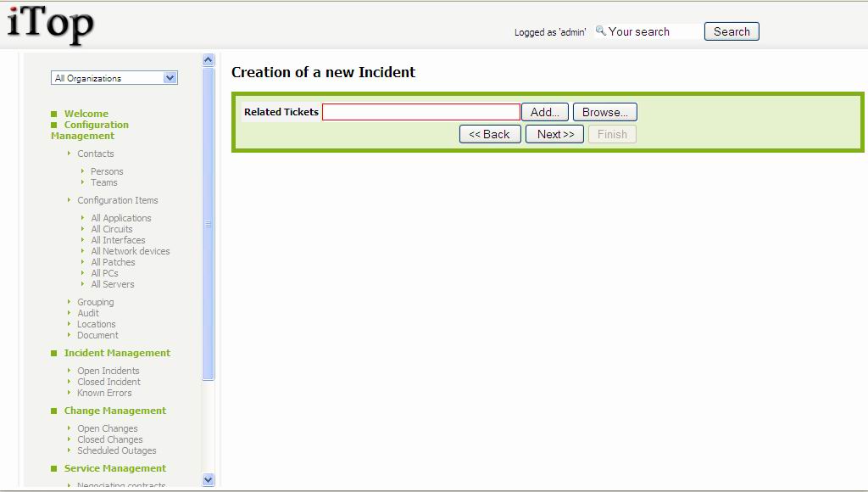Open All Network devices
This screenshot has height=492, width=868.
point(131,251)
